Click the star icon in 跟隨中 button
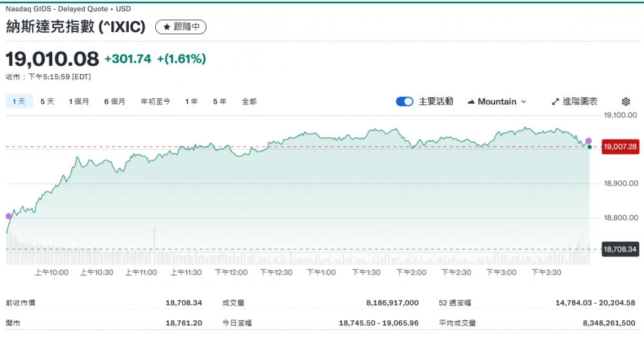644x339 pixels. point(167,27)
